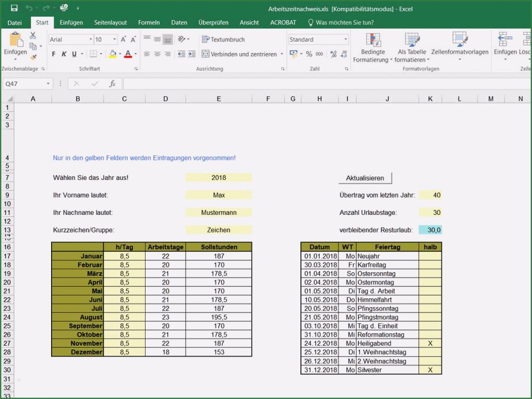Toggle the halb mark for Silvester

430,369
